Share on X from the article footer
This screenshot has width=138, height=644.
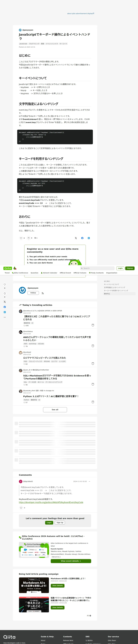tap(76, 238)
